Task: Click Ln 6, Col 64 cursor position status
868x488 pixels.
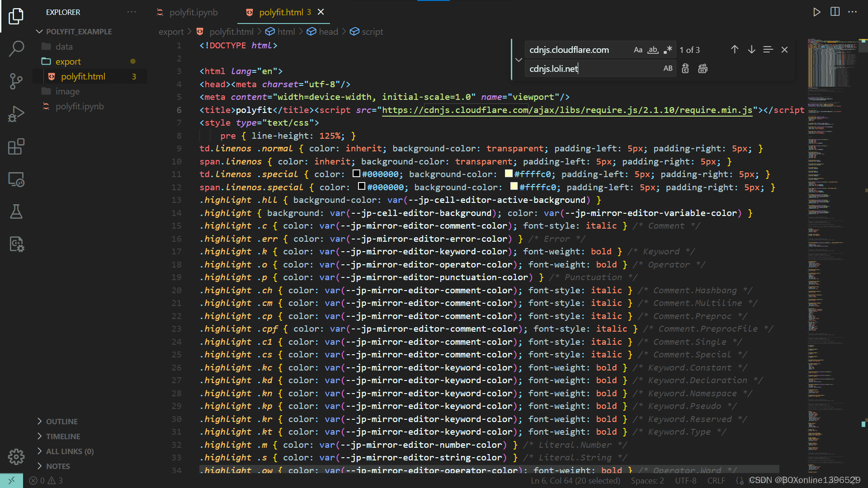Action: (576, 481)
